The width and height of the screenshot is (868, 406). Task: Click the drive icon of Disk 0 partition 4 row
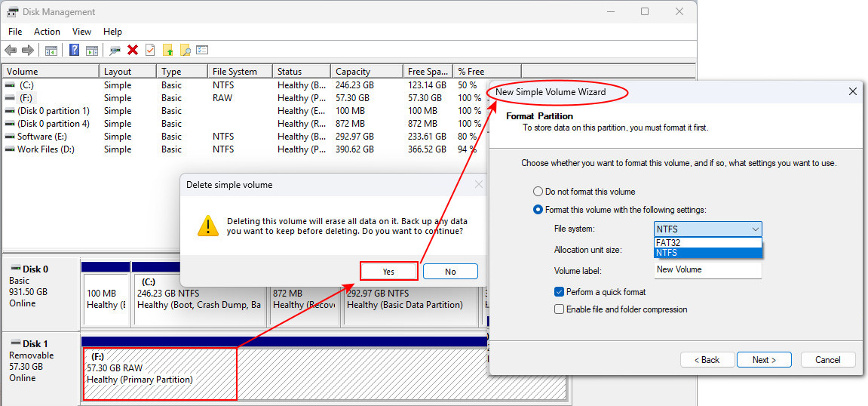[x=11, y=124]
